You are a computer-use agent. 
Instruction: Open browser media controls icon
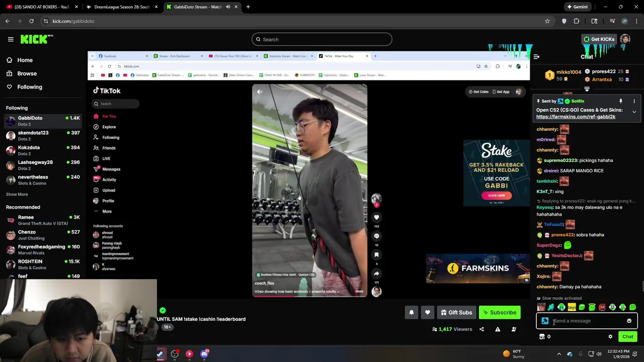(x=612, y=21)
